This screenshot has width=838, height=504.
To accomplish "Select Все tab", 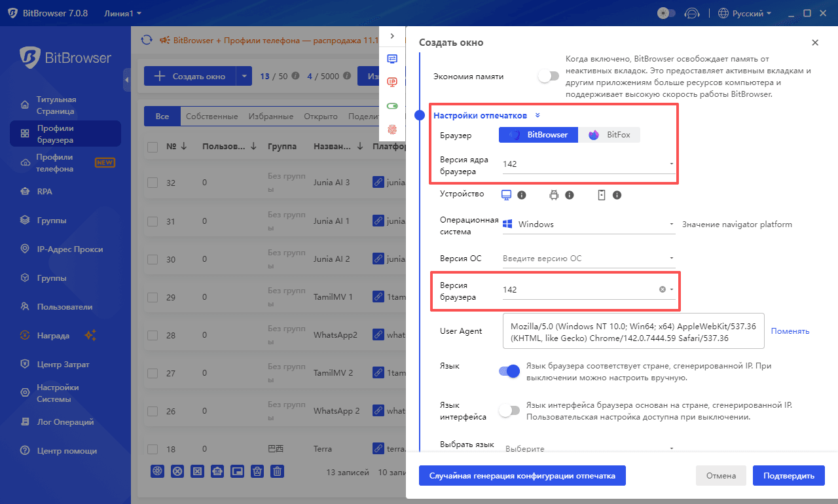I will click(x=162, y=117).
